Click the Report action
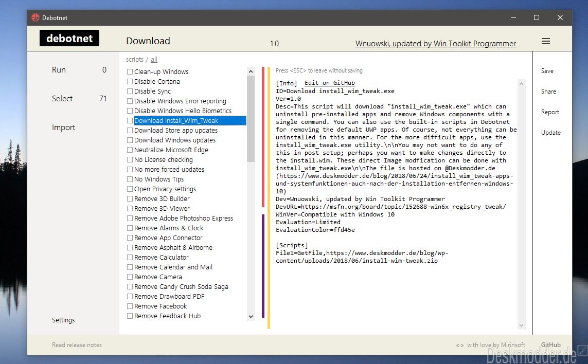This screenshot has height=364, width=588. click(550, 112)
